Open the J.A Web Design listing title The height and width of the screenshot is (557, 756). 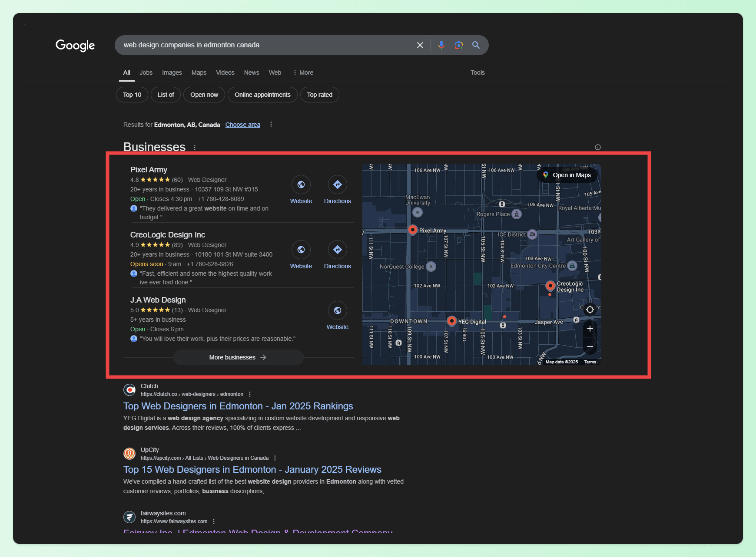click(x=158, y=300)
